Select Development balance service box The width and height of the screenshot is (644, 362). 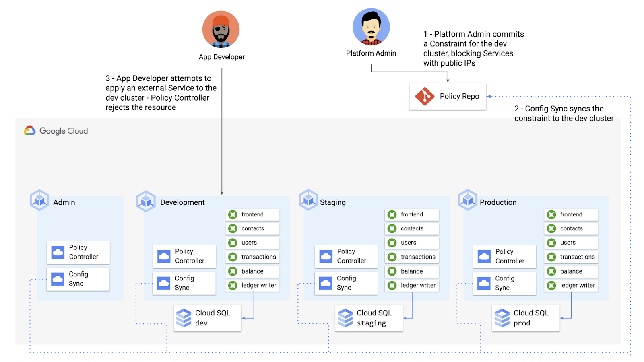point(252,271)
